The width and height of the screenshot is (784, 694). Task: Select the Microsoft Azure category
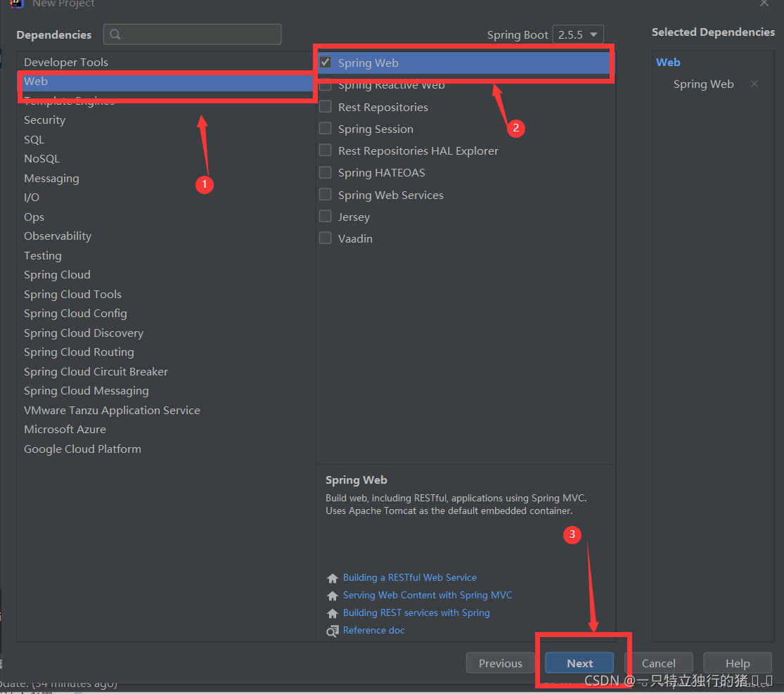(x=165, y=430)
